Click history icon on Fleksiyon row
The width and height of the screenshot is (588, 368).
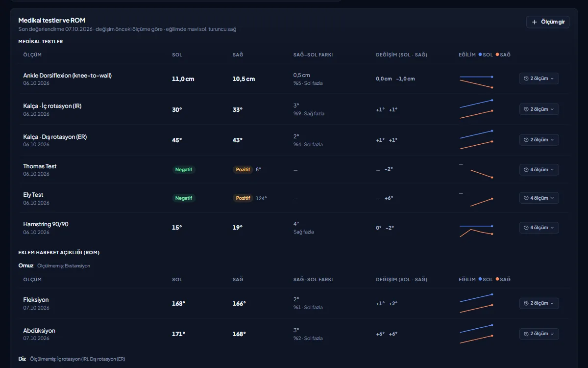[x=526, y=303]
